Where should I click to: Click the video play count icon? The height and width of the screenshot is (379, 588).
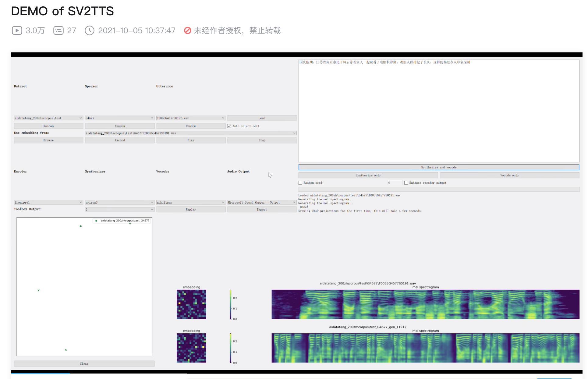17,30
